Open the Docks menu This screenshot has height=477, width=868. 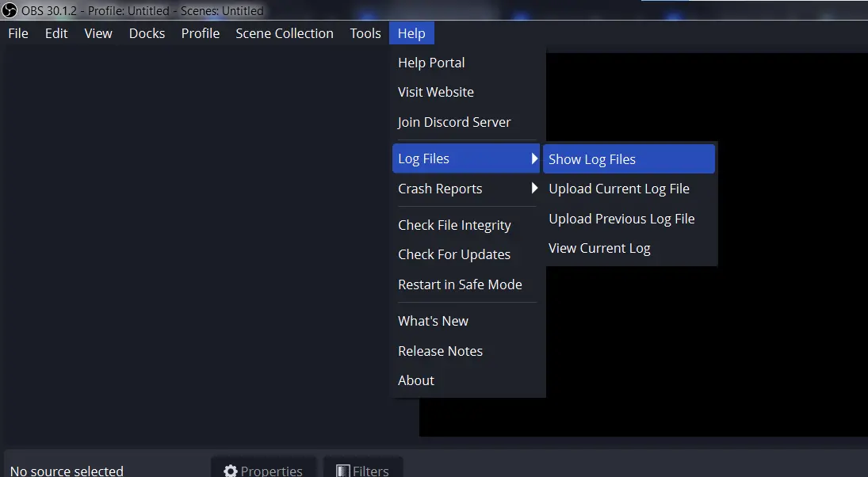pos(147,34)
